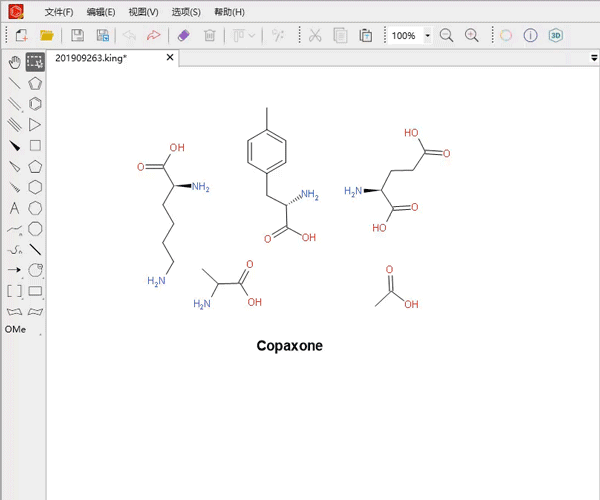600x500 pixels.
Task: Select the cycloheptane ring tool
Action: (x=35, y=208)
